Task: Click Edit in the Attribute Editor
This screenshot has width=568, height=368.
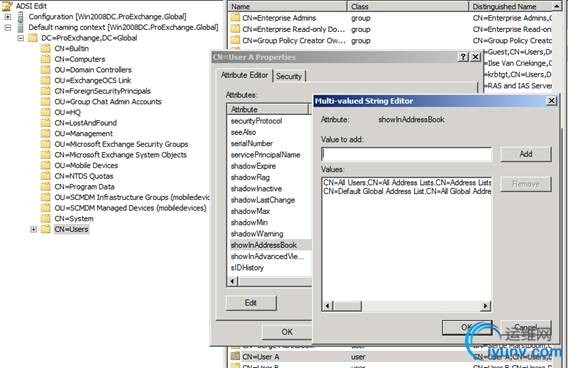Action: [251, 303]
